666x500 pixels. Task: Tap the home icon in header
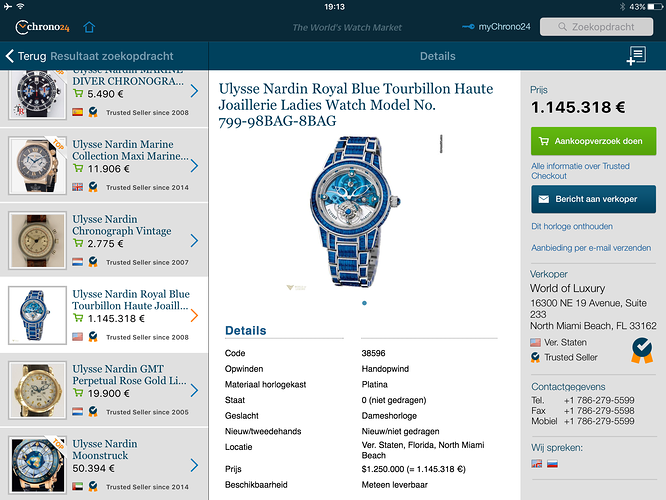[89, 27]
